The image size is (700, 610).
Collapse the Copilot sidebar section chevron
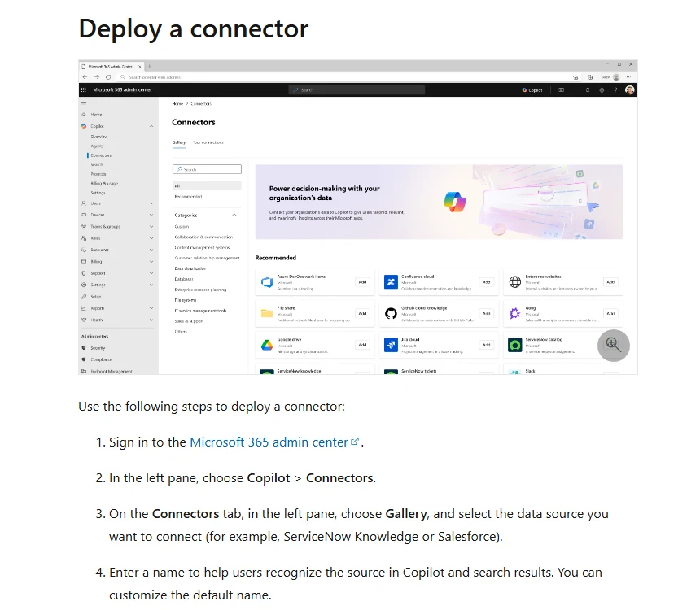[x=151, y=126]
